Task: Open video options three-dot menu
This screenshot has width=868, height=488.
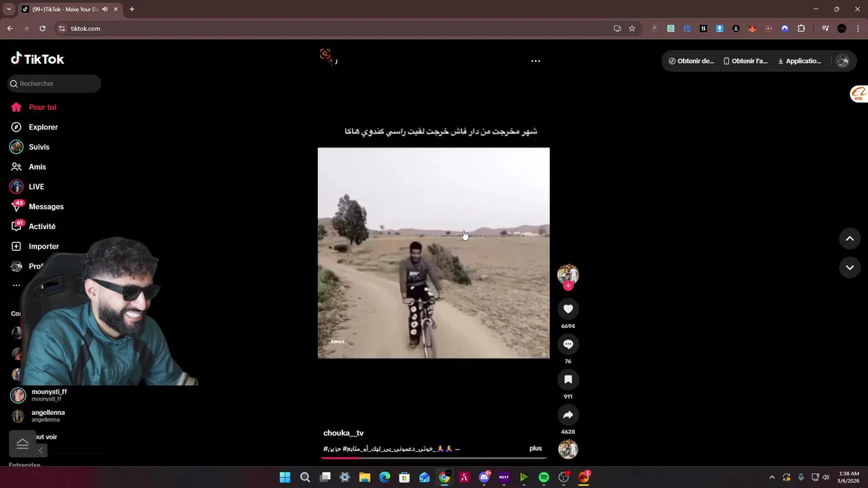Action: coord(536,61)
